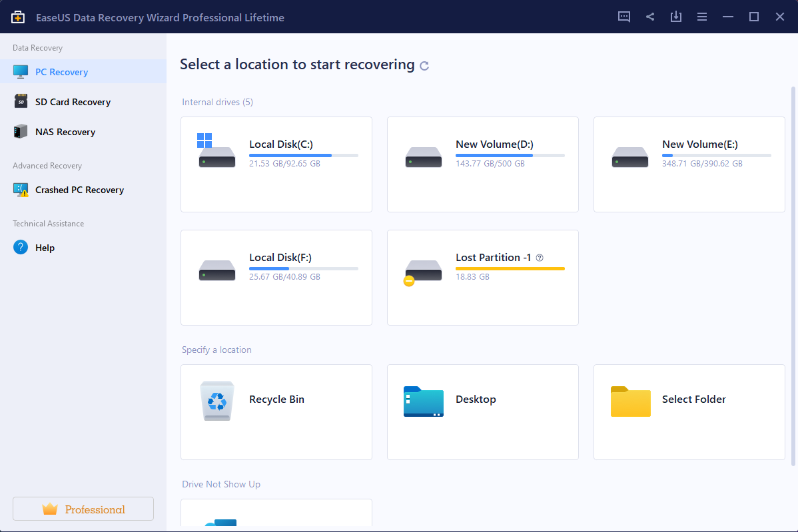Select Local Disk(C:) drive card
This screenshot has height=532, width=798.
tap(276, 164)
